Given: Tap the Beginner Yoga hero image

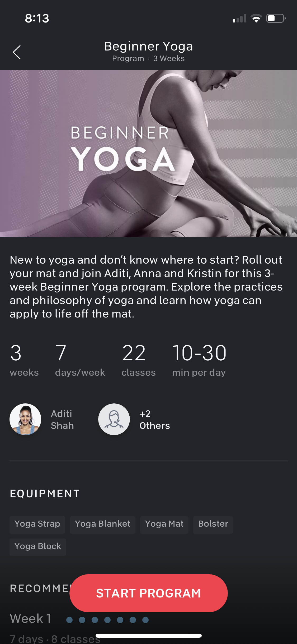Looking at the screenshot, I should [x=148, y=153].
